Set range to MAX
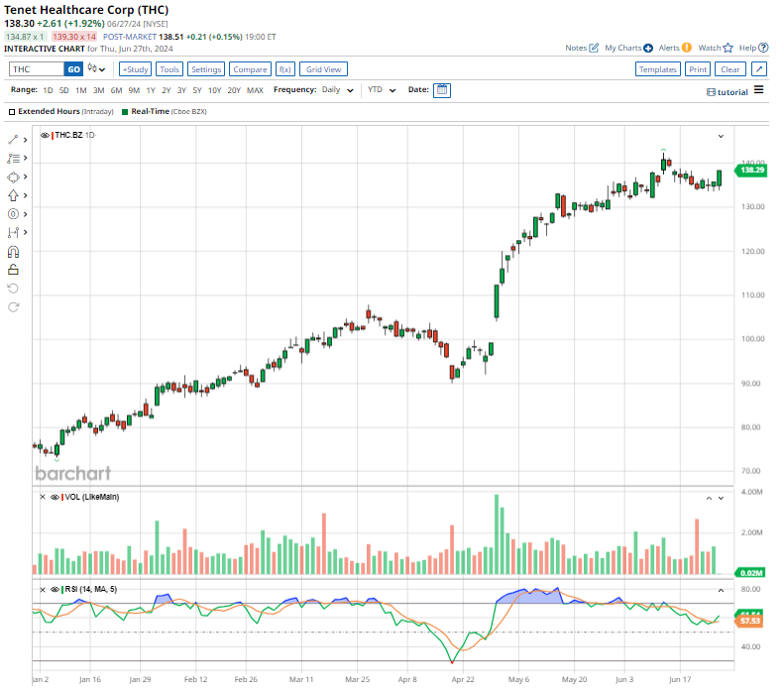Image resolution: width=784 pixels, height=697 pixels. coord(255,90)
